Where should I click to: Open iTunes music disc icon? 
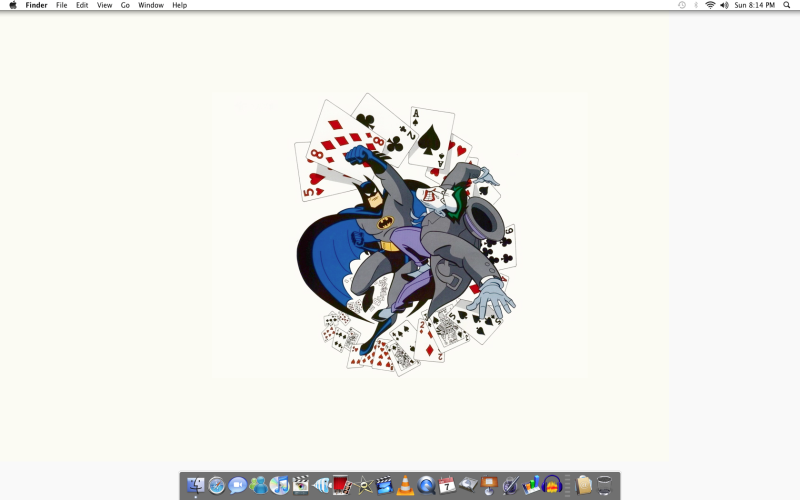[x=280, y=485]
